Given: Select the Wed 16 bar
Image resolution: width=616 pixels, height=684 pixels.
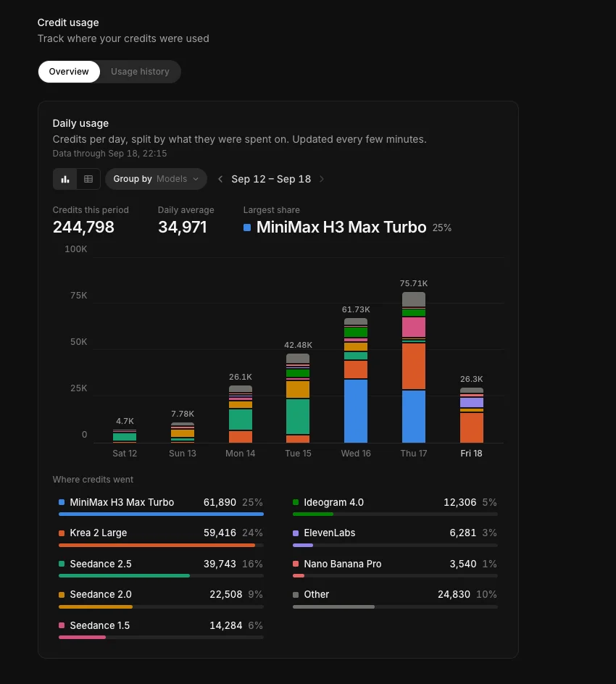Looking at the screenshot, I should 356,380.
